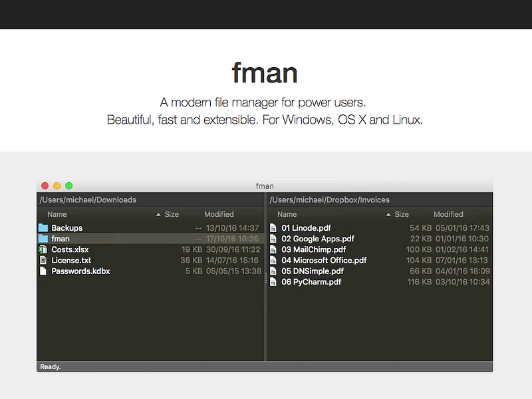The width and height of the screenshot is (532, 399).
Task: Select the 03 MailChimp.pdf document icon
Action: tap(274, 249)
